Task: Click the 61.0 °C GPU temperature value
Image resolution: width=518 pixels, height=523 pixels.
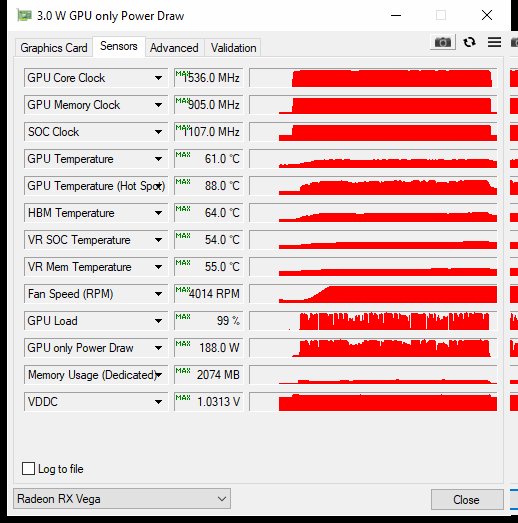Action: [x=209, y=159]
